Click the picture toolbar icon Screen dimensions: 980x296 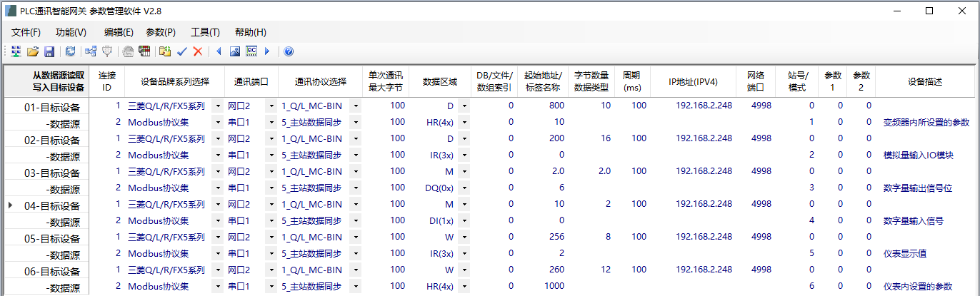pyautogui.click(x=234, y=51)
